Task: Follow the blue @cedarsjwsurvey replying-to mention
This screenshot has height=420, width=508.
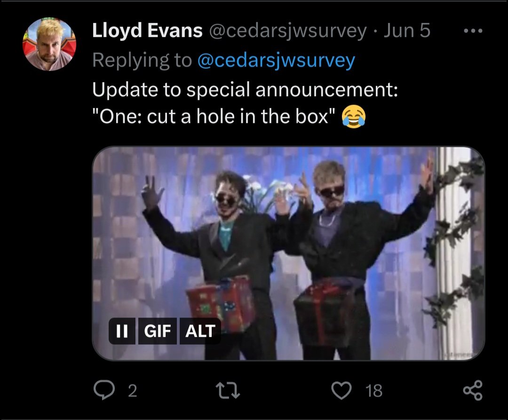Action: (276, 61)
